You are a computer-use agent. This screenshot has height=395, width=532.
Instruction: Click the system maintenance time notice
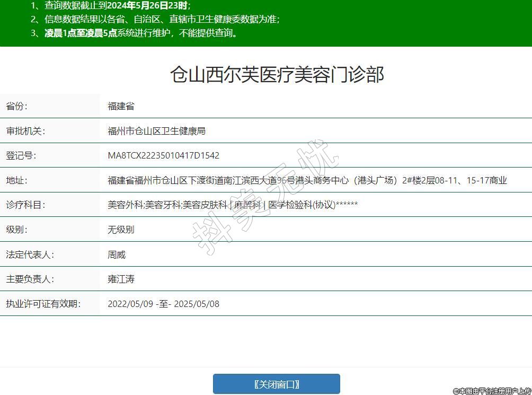point(140,33)
